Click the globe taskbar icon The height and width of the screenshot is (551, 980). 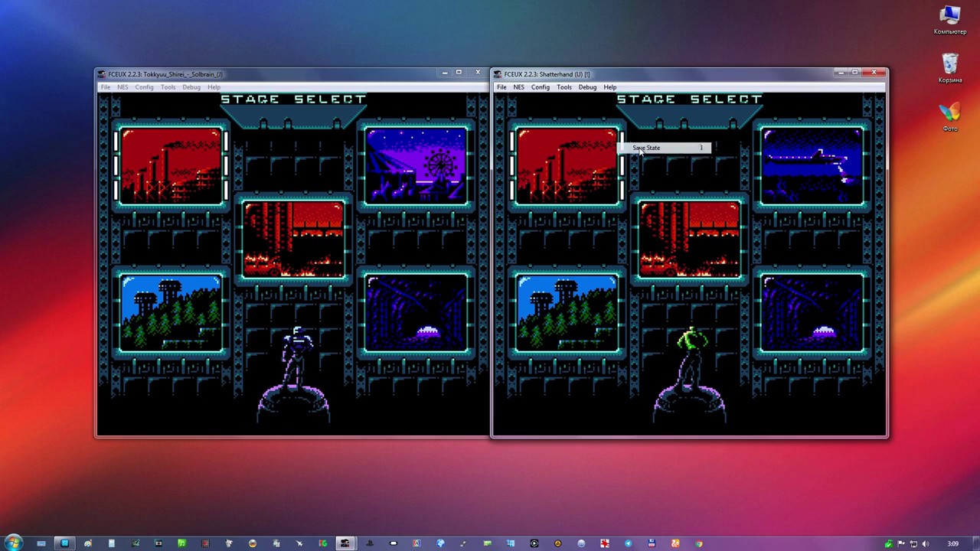coord(440,543)
